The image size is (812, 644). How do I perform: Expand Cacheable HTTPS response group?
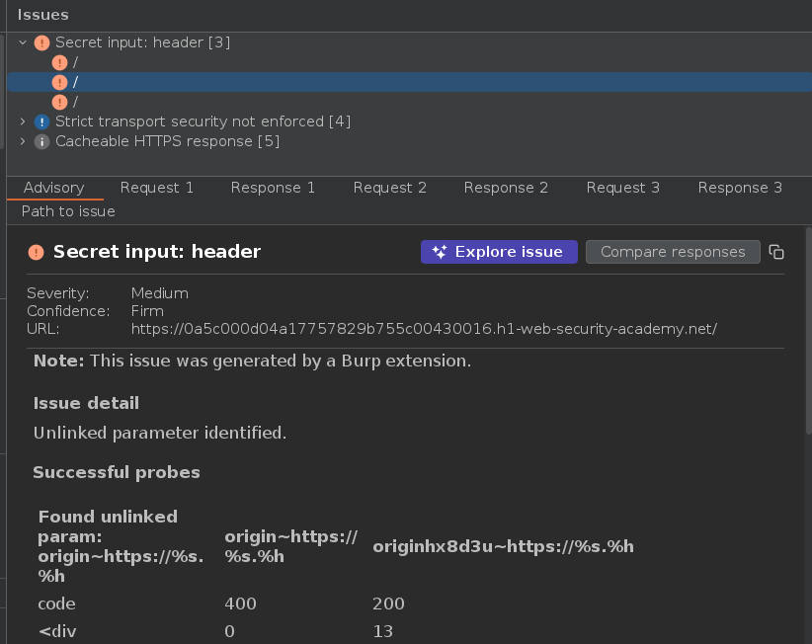coord(23,141)
